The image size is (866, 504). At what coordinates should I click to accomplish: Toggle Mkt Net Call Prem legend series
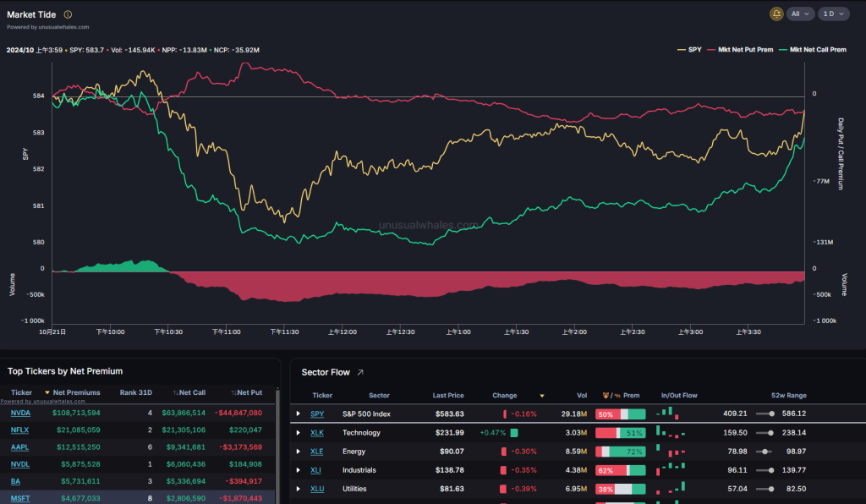click(x=812, y=50)
